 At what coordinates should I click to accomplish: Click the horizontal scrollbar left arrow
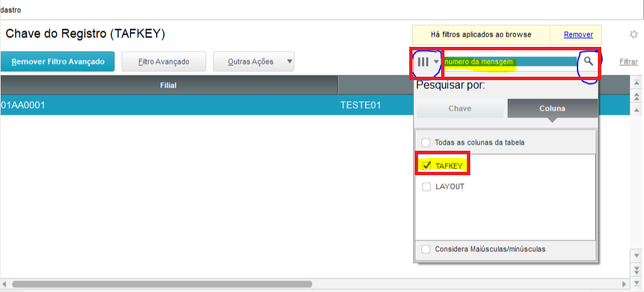5,284
